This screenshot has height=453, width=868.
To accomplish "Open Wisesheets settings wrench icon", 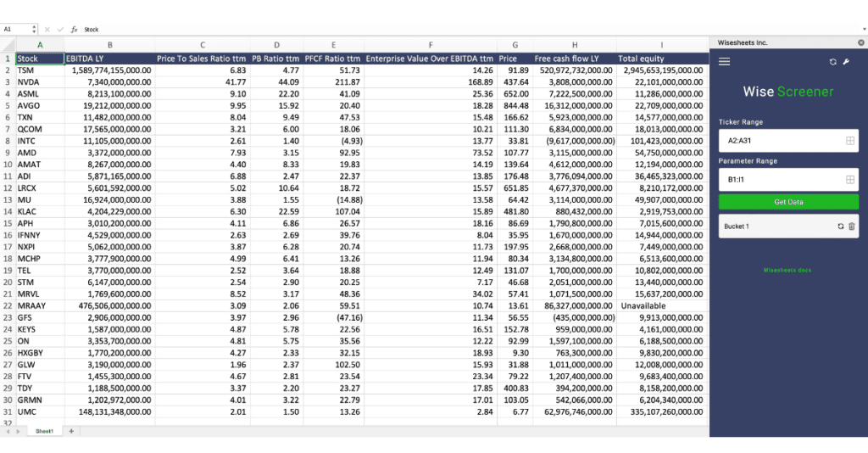I will [x=846, y=62].
